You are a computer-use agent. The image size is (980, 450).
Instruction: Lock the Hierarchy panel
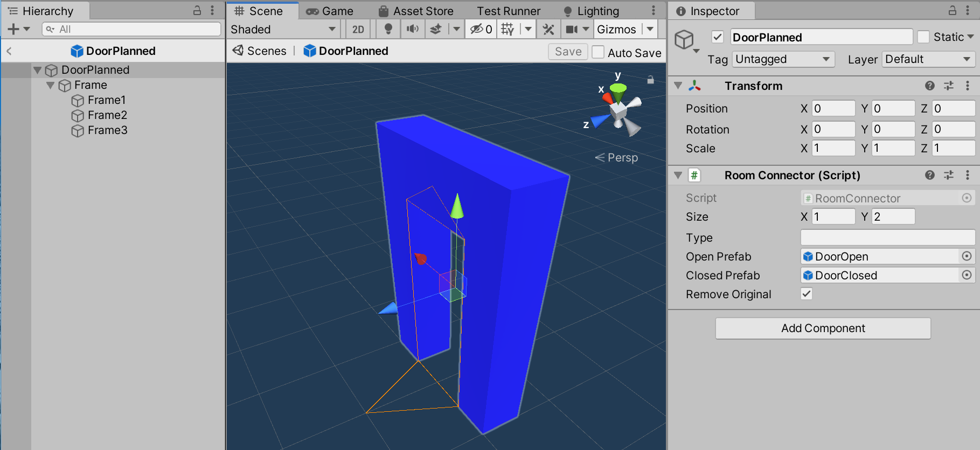tap(197, 10)
